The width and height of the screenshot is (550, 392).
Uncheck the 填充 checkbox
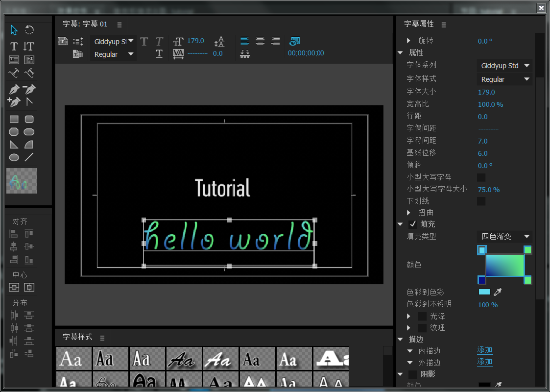click(x=412, y=224)
